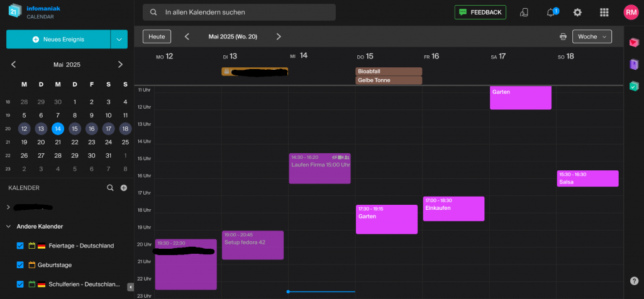Open the help question mark icon
The image size is (644, 299).
click(634, 281)
